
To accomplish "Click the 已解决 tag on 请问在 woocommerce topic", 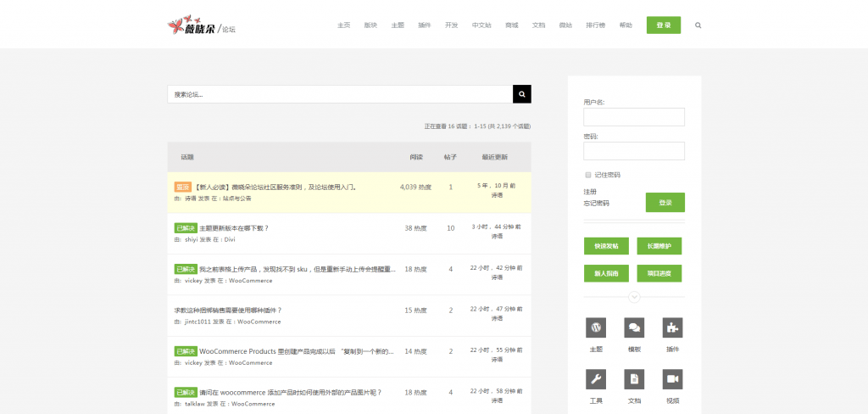I will [186, 392].
